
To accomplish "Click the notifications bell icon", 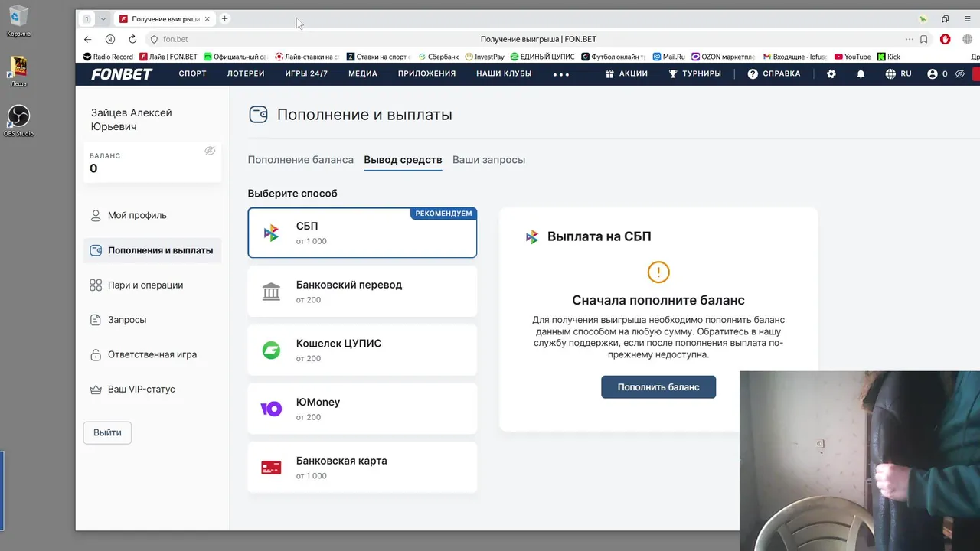I will (x=861, y=74).
